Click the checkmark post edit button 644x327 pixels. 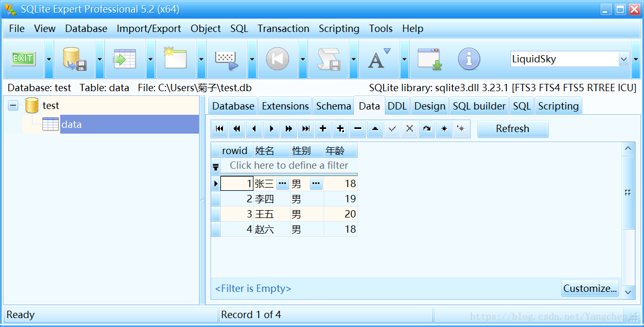pos(392,128)
